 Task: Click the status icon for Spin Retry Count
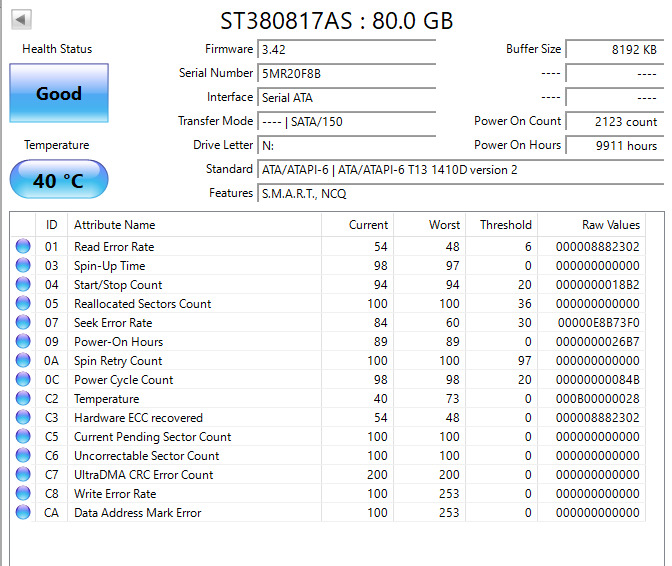(23, 360)
